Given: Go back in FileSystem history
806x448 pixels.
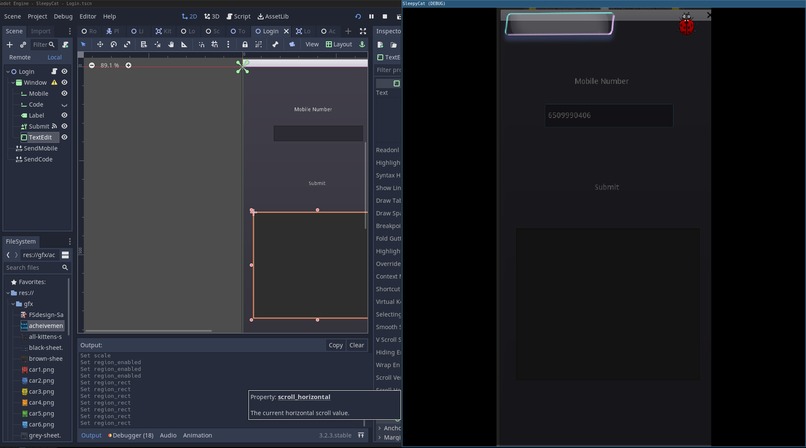Looking at the screenshot, I should [x=8, y=255].
